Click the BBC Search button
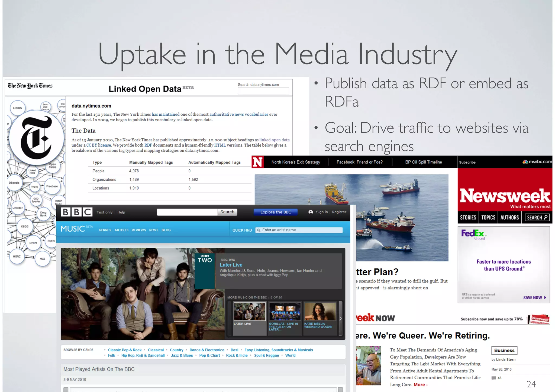This screenshot has height=392, width=555. pos(227,212)
